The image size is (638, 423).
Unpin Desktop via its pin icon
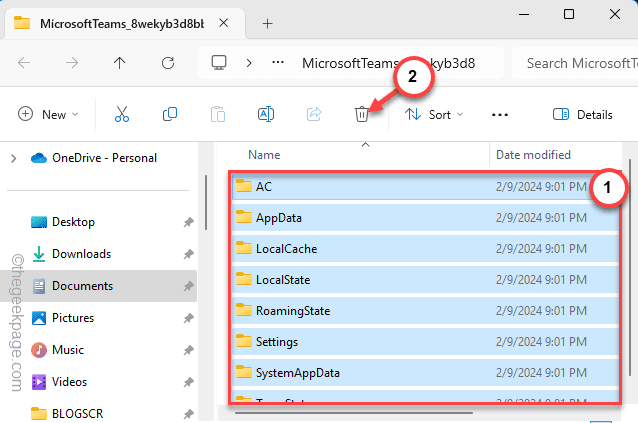pyautogui.click(x=188, y=222)
